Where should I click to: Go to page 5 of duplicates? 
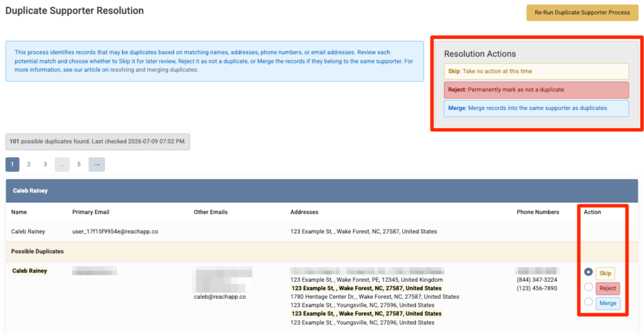click(x=79, y=164)
